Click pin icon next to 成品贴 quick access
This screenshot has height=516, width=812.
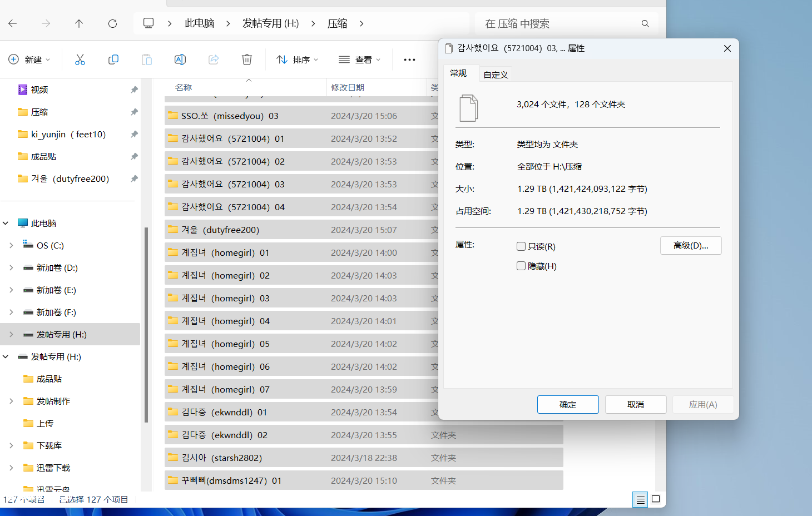134,156
